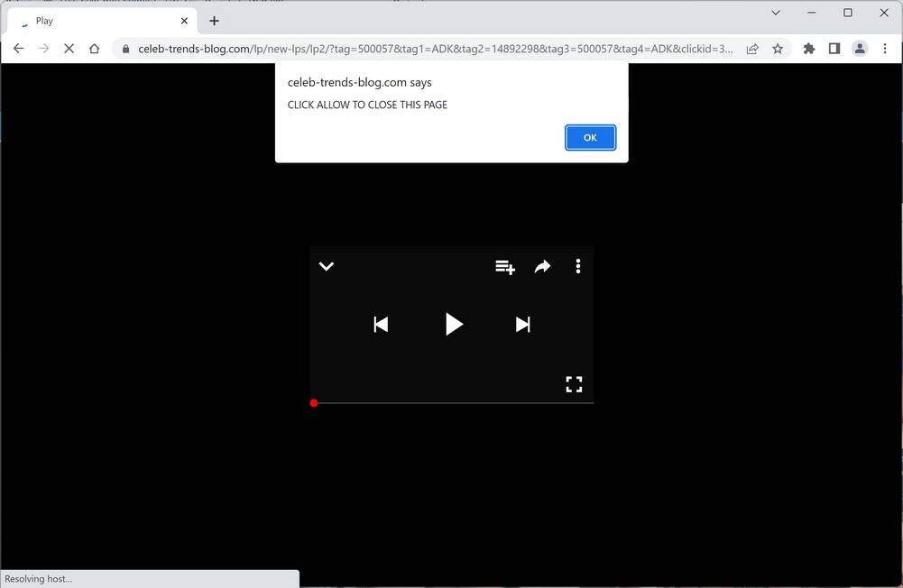
Task: View site info via the lock icon
Action: [x=125, y=49]
